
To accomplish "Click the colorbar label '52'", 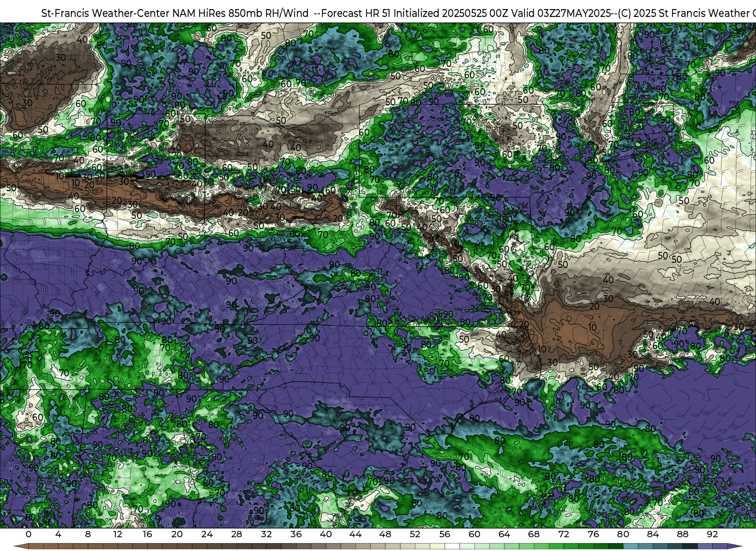I will (x=415, y=534).
